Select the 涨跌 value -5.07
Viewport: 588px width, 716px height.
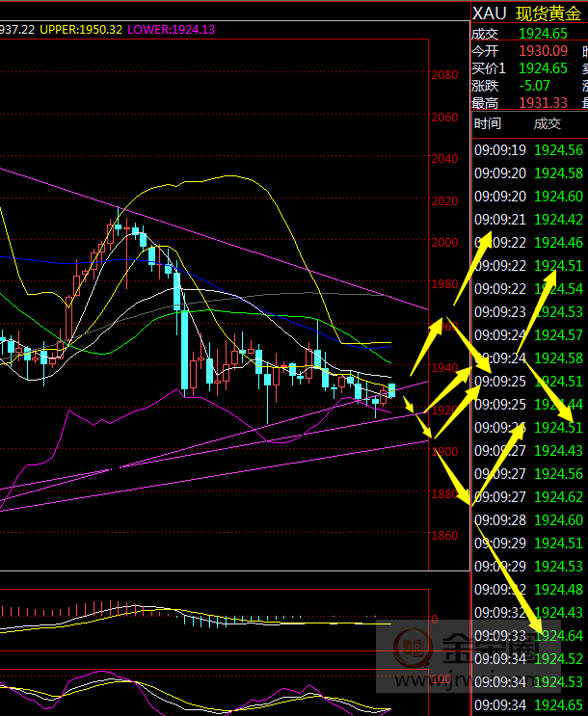(x=536, y=86)
